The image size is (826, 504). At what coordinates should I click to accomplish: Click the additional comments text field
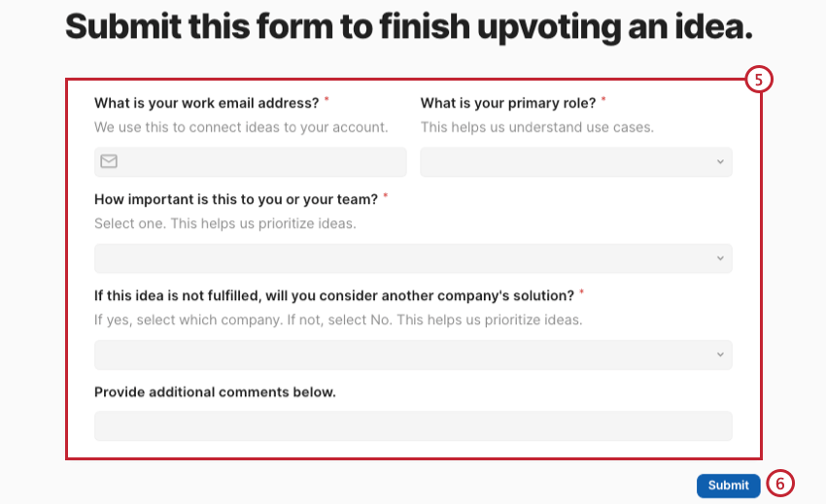413,425
